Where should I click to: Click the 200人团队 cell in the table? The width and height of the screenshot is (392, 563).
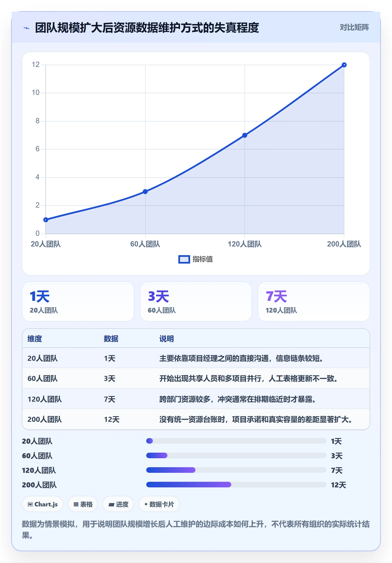point(45,419)
